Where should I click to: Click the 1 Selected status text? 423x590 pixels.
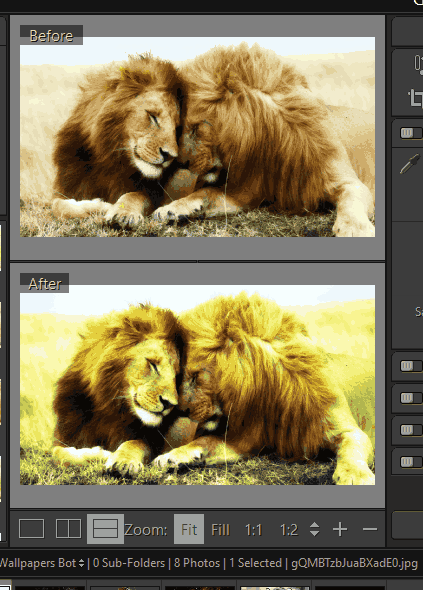point(256,563)
